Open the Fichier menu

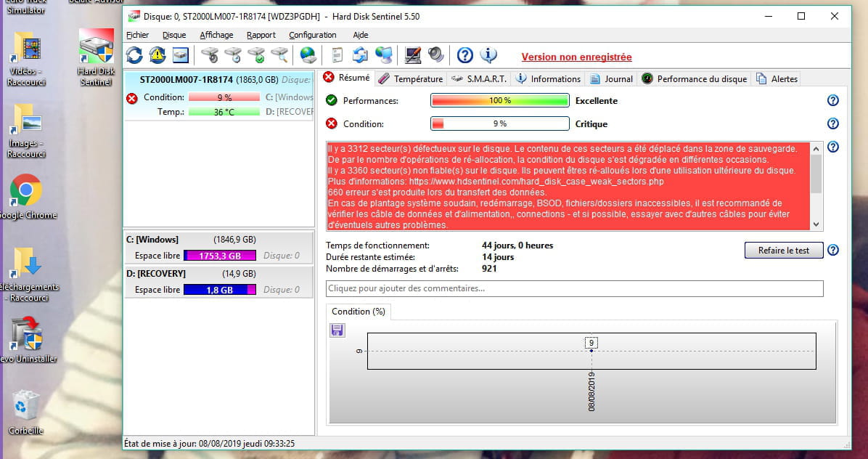pos(137,35)
